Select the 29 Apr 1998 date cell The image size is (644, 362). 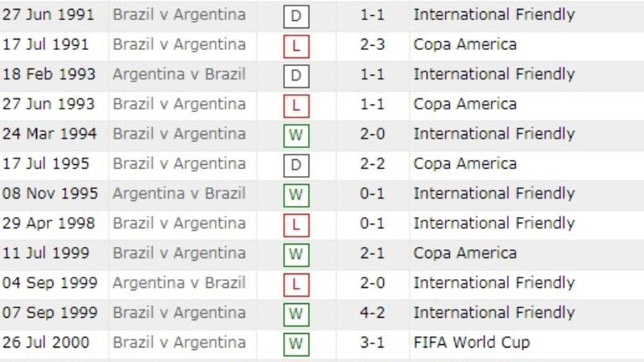48,224
